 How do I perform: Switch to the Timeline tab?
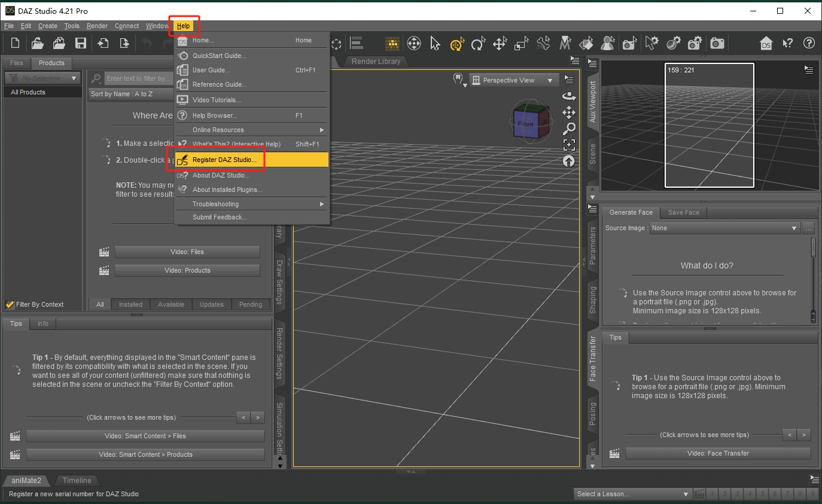pos(77,480)
